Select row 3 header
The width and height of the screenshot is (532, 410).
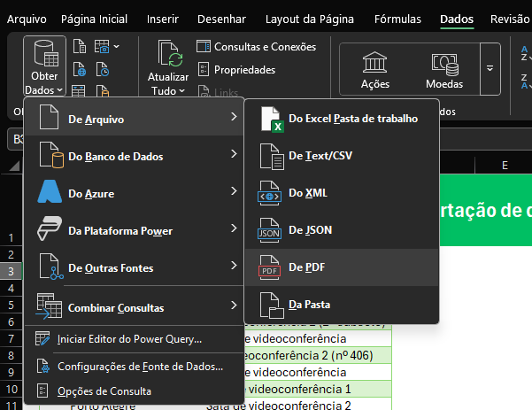coord(12,271)
